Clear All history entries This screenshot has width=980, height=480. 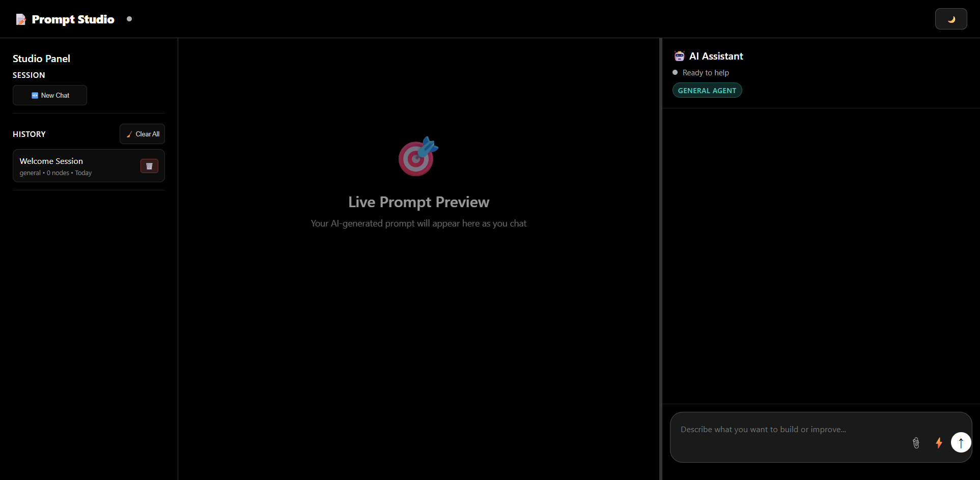tap(142, 134)
